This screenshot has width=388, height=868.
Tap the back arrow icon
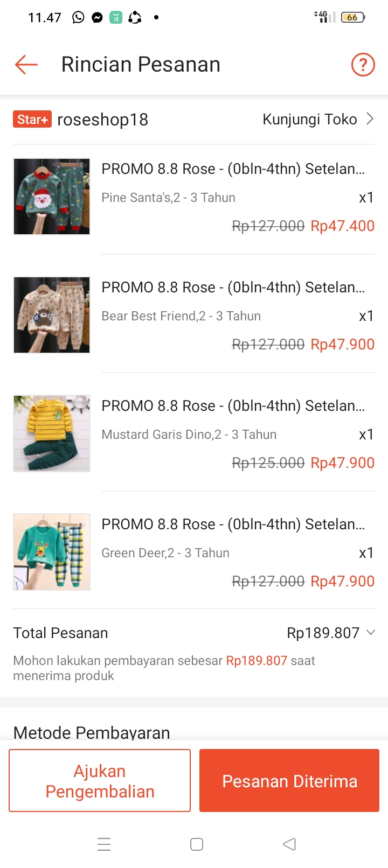(x=26, y=65)
